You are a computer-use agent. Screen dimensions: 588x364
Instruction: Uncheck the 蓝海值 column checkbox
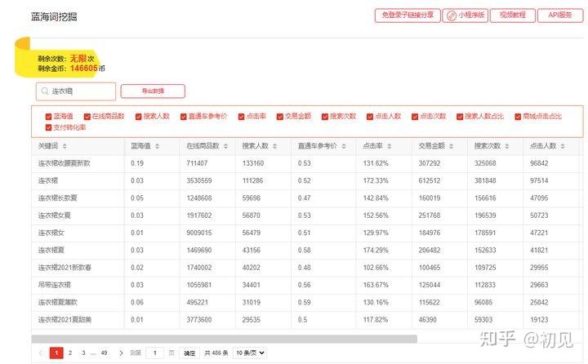(x=48, y=117)
